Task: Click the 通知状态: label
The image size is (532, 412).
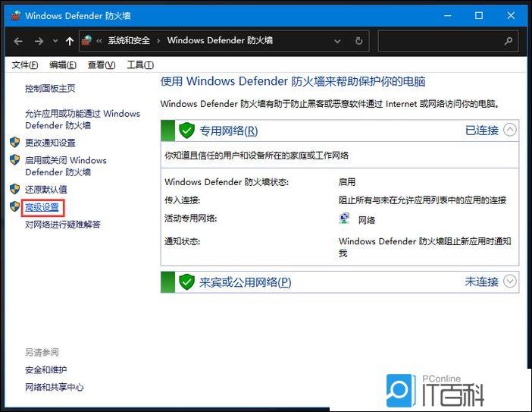Action: click(182, 241)
